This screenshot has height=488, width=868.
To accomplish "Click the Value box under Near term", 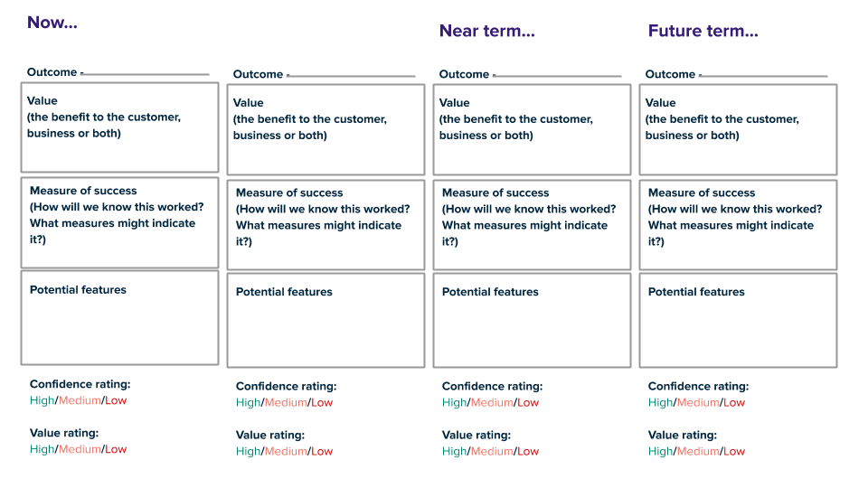I will click(532, 129).
